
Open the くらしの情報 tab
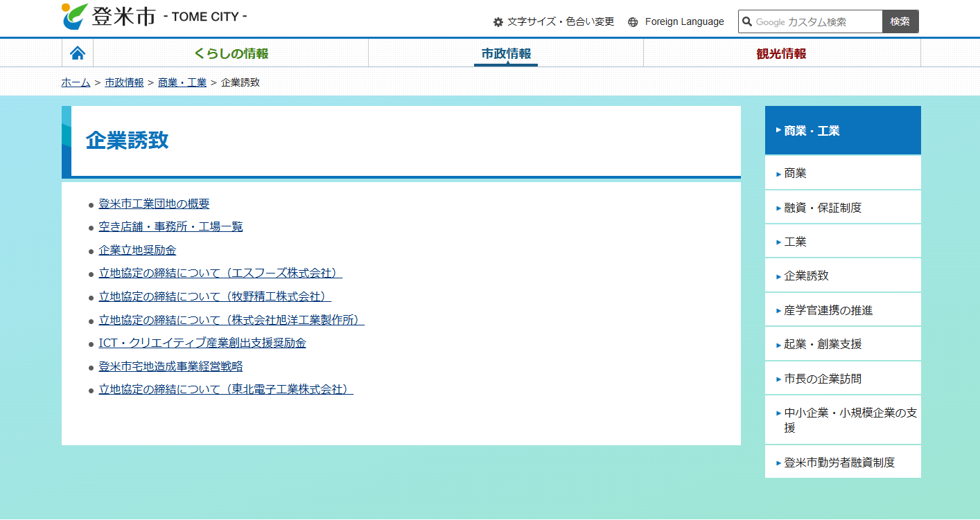pyautogui.click(x=231, y=53)
